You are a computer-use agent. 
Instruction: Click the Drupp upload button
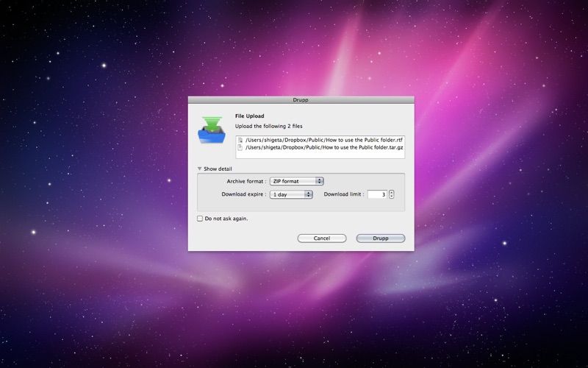coord(381,238)
